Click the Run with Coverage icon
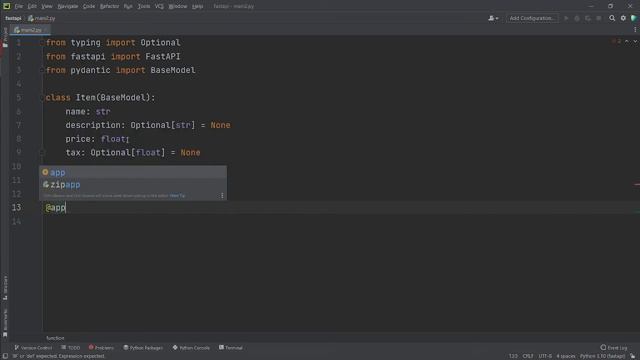The image size is (640, 360). (x=588, y=18)
